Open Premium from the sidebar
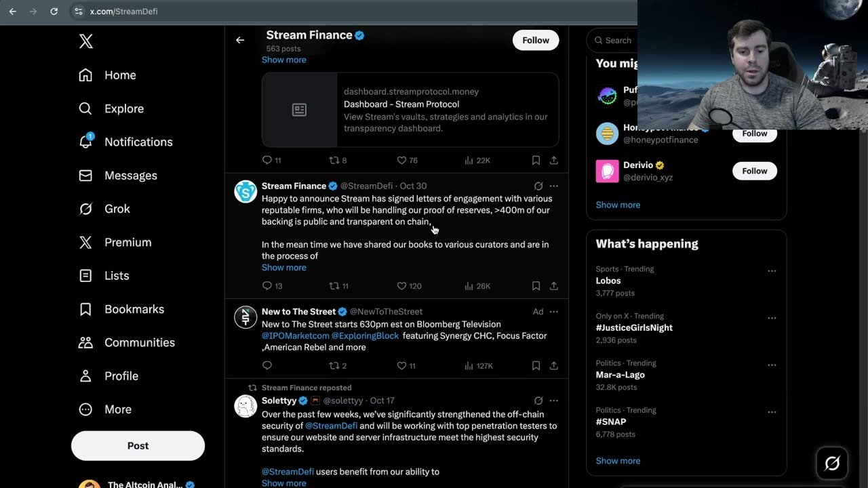868x488 pixels. [x=115, y=242]
